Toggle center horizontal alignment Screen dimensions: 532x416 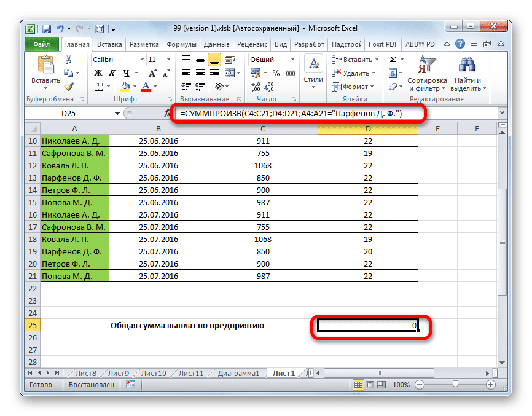[x=200, y=73]
